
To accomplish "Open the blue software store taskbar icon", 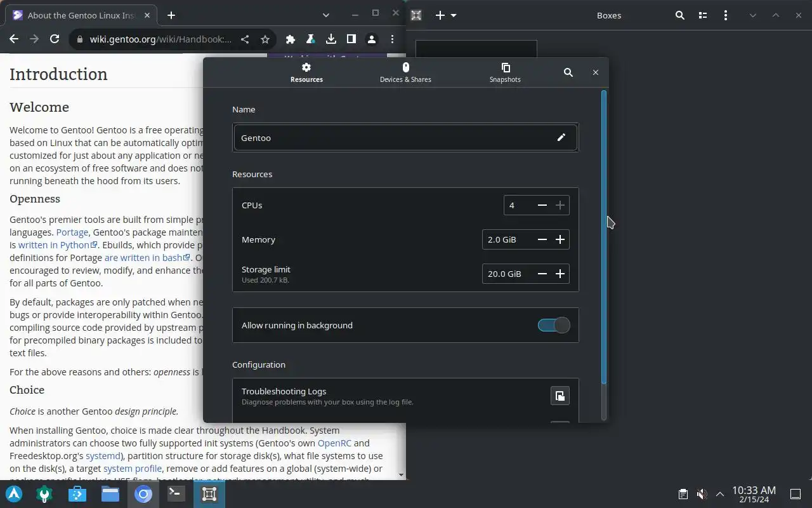I will [77, 494].
